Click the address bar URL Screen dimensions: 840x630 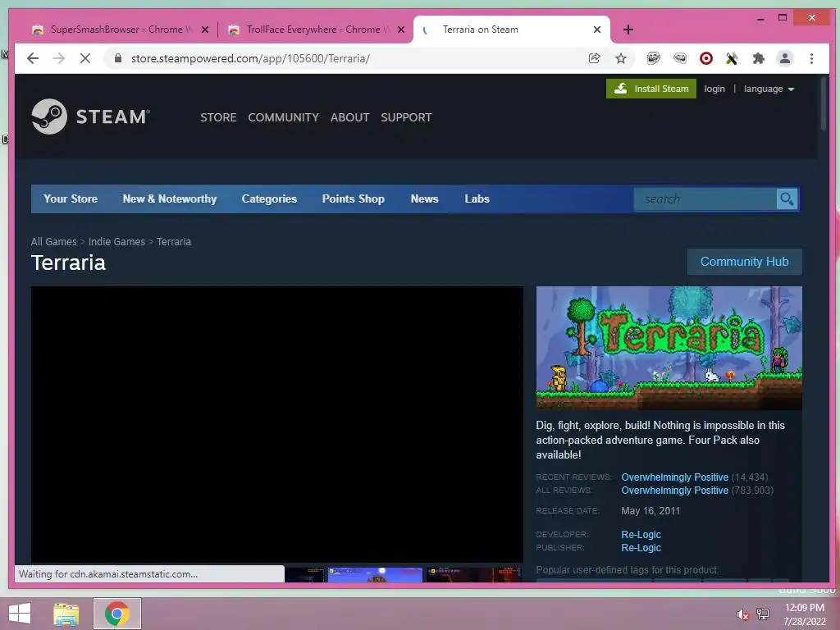pos(250,58)
